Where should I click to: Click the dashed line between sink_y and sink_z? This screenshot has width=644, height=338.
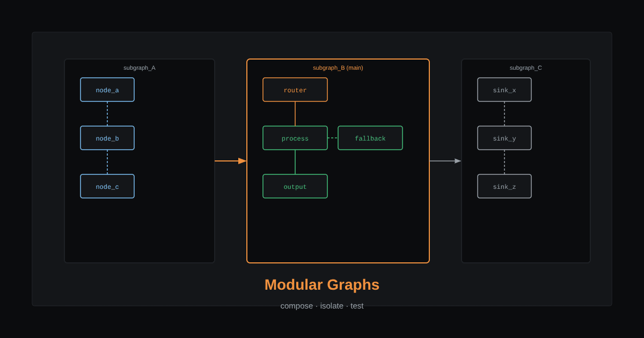pos(504,162)
